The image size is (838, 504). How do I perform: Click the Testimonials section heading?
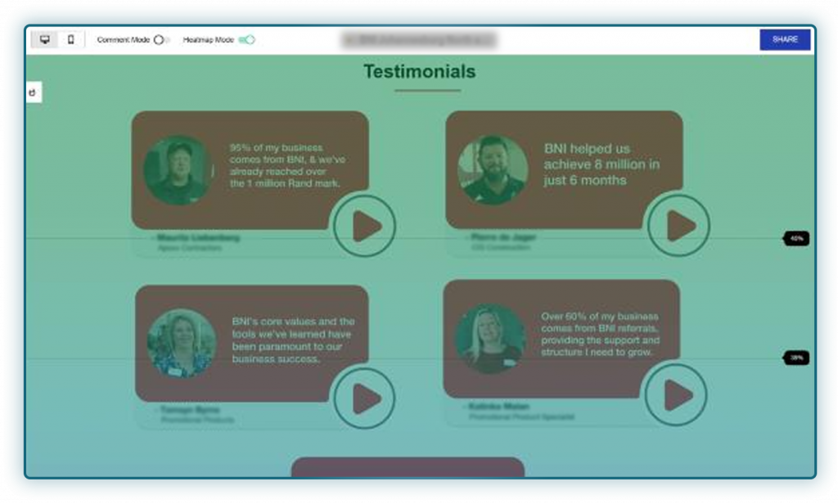(x=419, y=72)
